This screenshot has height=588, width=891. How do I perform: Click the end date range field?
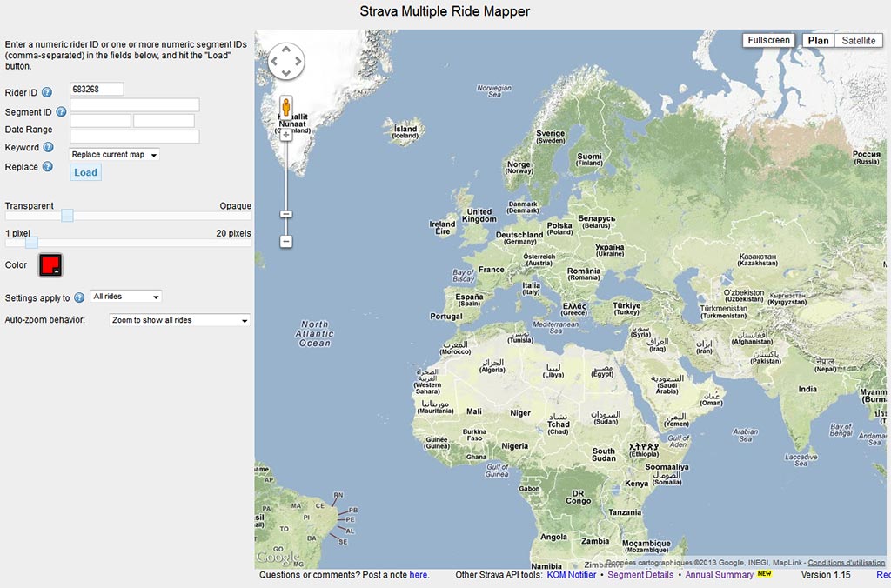point(164,120)
